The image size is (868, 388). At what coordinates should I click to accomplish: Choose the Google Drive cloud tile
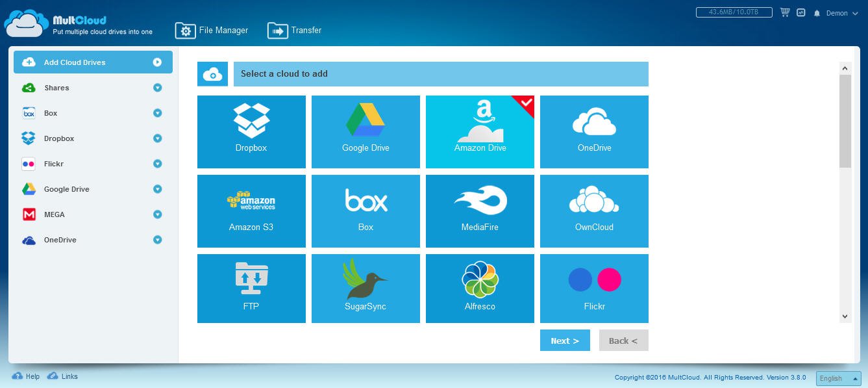click(366, 132)
